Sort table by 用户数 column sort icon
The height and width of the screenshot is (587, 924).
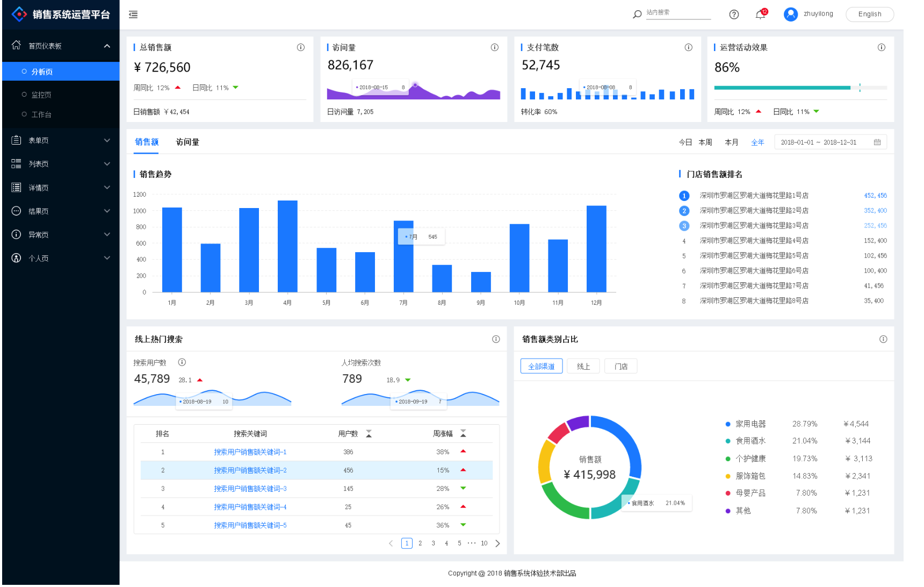pos(369,433)
